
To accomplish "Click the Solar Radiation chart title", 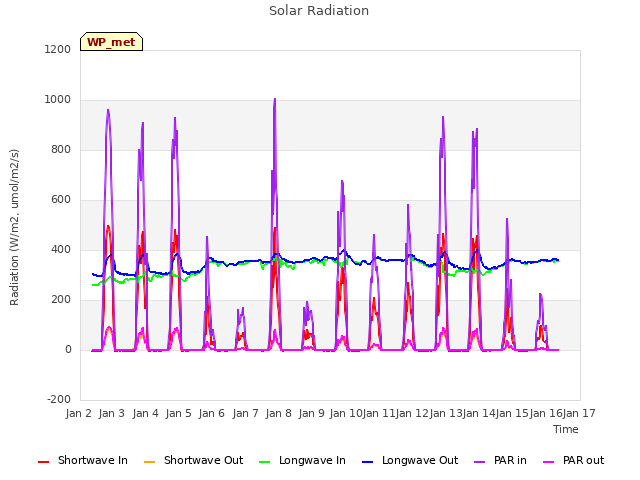I will pos(319,11).
